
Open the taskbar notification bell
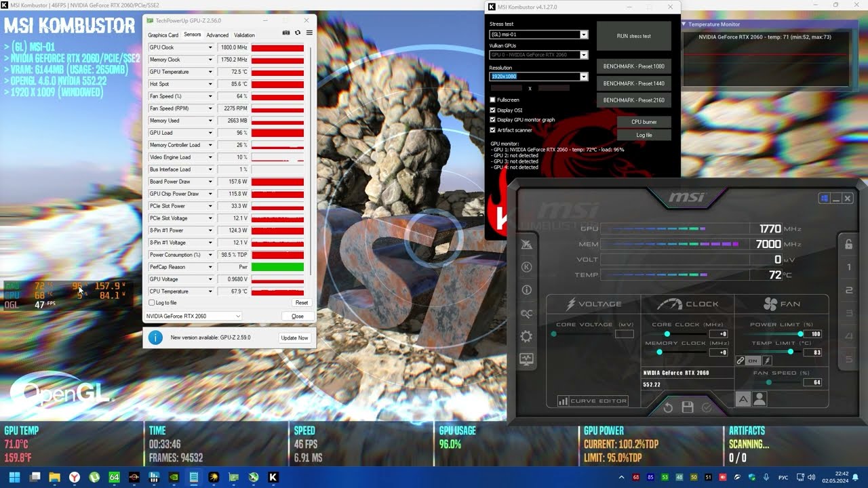[856, 477]
